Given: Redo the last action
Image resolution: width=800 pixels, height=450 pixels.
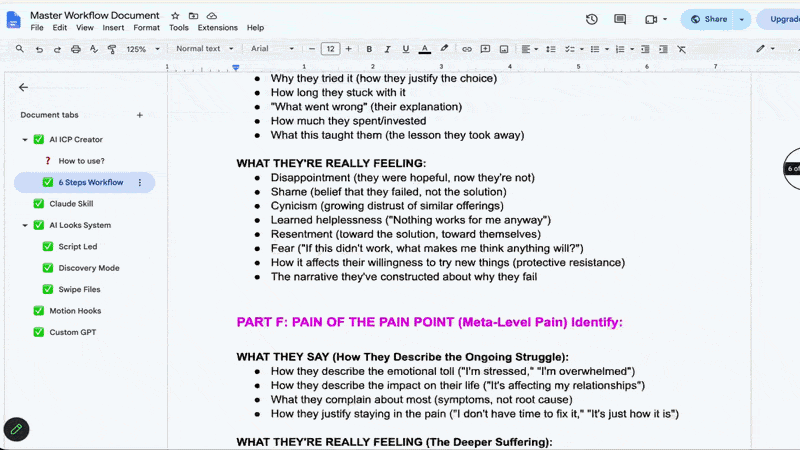Looking at the screenshot, I should click(57, 49).
